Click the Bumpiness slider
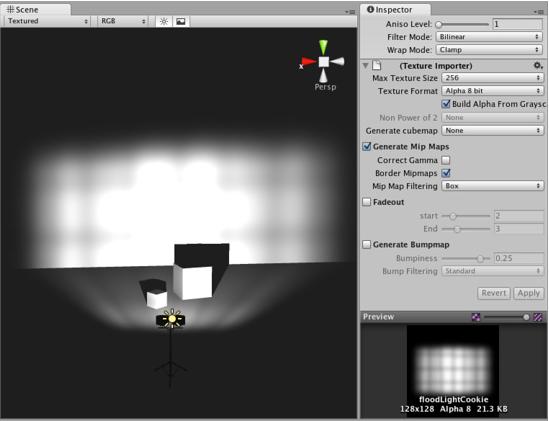 465,258
